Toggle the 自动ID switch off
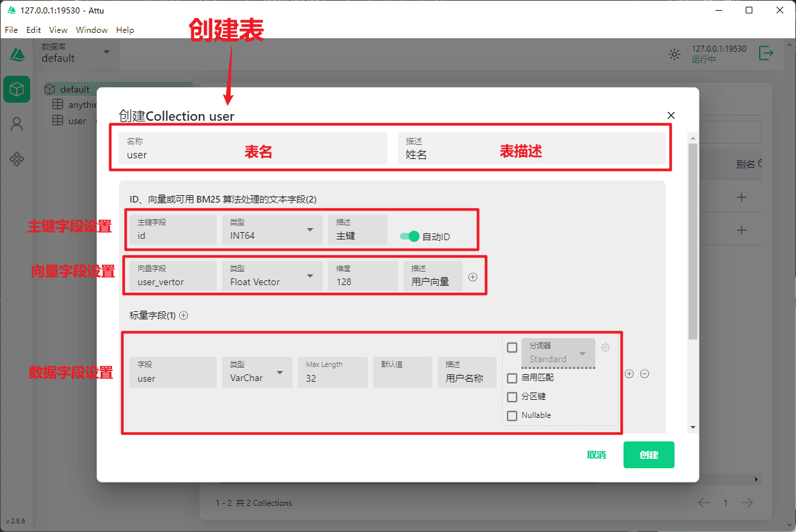Viewport: 796px width, 532px height. point(409,236)
